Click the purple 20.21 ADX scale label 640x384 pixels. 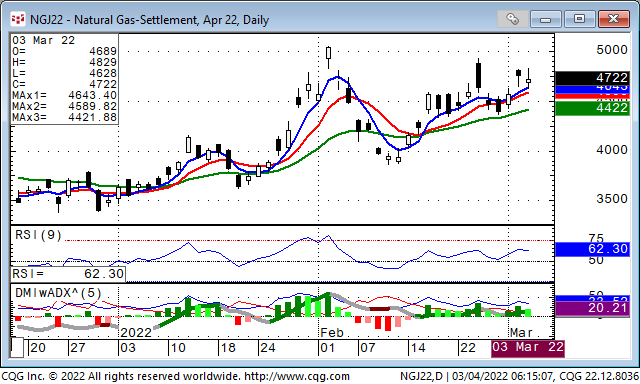(593, 308)
